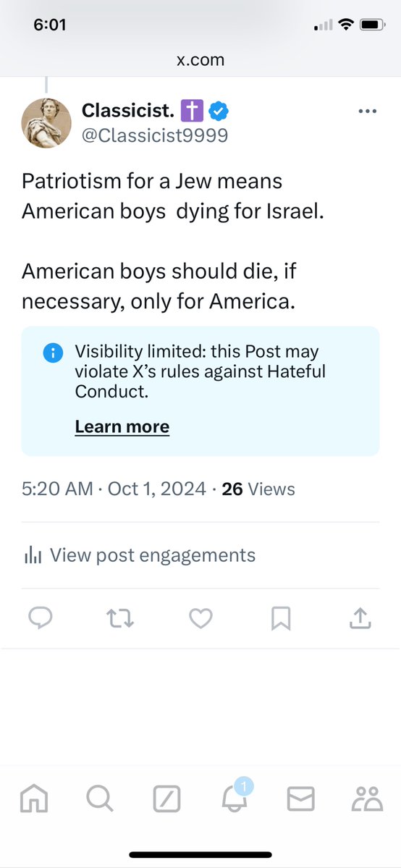
Task: Open direct messages envelope icon
Action: coord(301,799)
